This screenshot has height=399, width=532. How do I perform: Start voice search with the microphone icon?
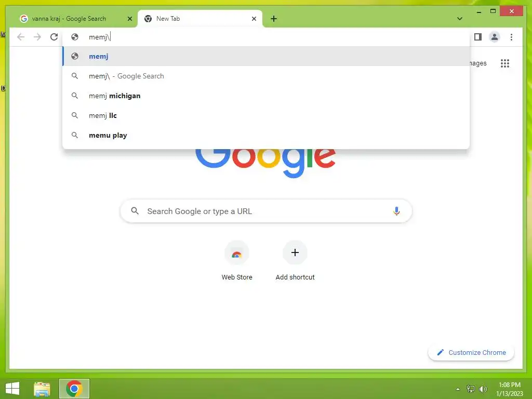click(396, 211)
